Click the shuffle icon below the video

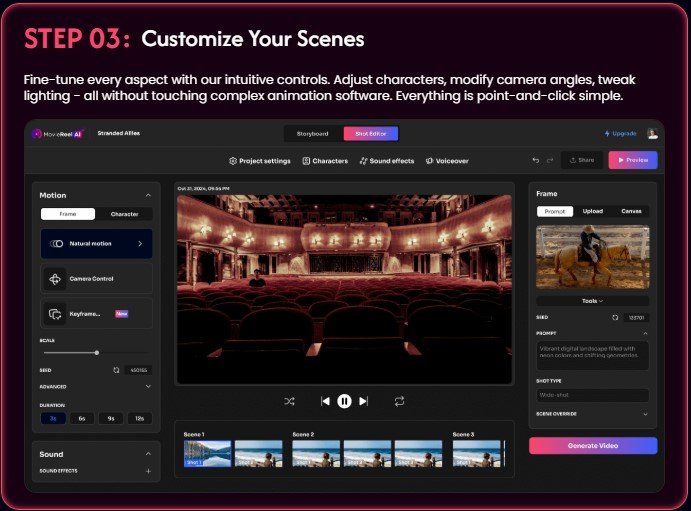(289, 401)
